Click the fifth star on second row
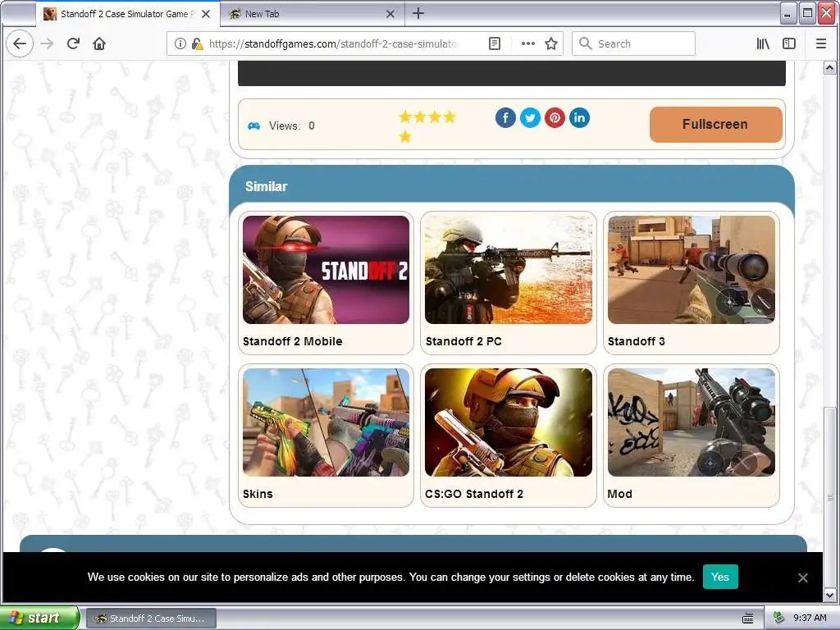 click(x=405, y=137)
